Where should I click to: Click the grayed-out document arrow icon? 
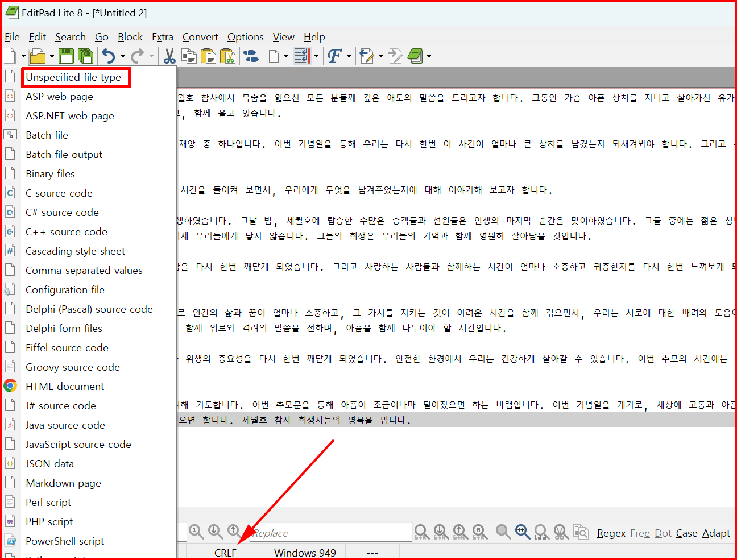(x=395, y=56)
